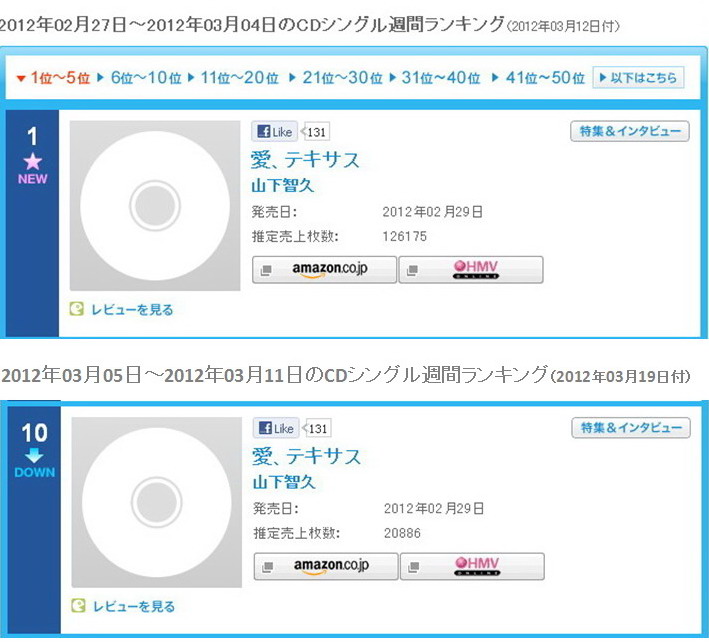Image resolution: width=709 pixels, height=643 pixels.
Task: Click the review icon beside レビューを見る in rank 1
Action: click(77, 309)
